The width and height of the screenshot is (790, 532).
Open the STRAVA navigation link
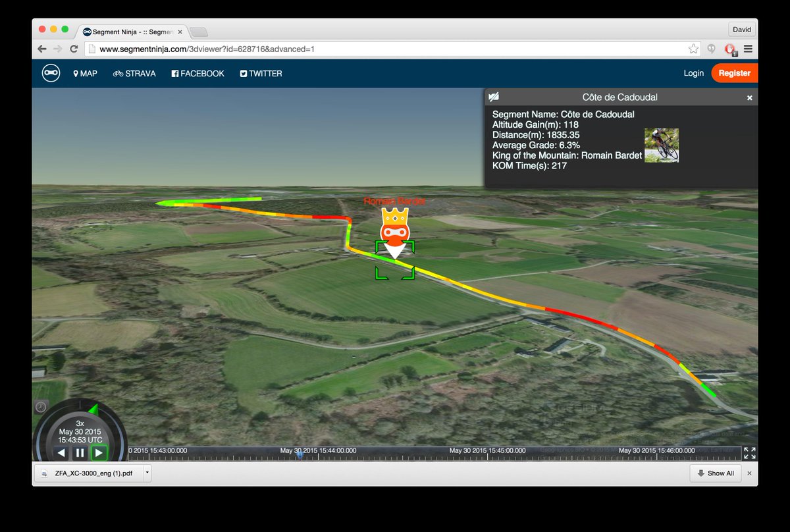tap(134, 74)
